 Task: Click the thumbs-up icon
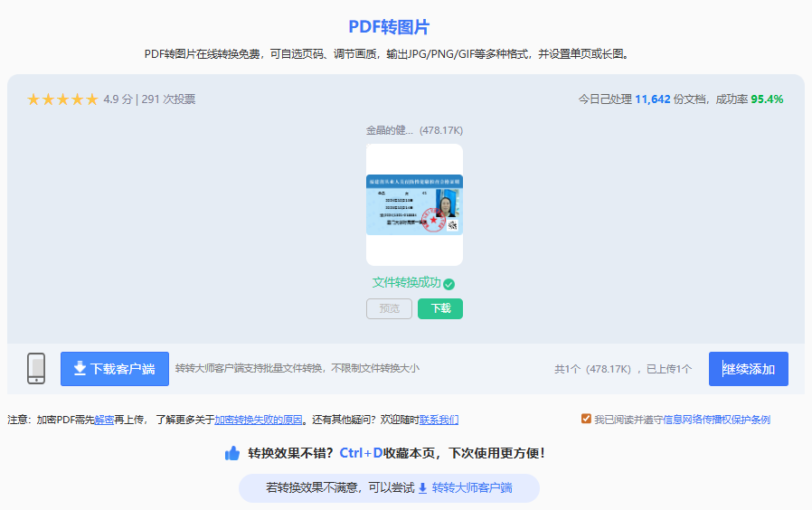pos(232,453)
